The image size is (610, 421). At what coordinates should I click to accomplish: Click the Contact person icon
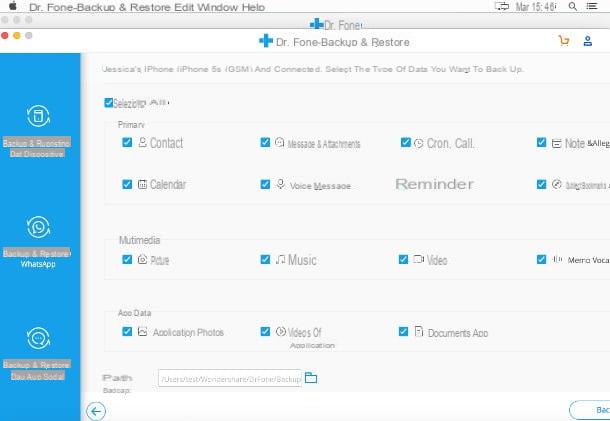[x=142, y=142]
